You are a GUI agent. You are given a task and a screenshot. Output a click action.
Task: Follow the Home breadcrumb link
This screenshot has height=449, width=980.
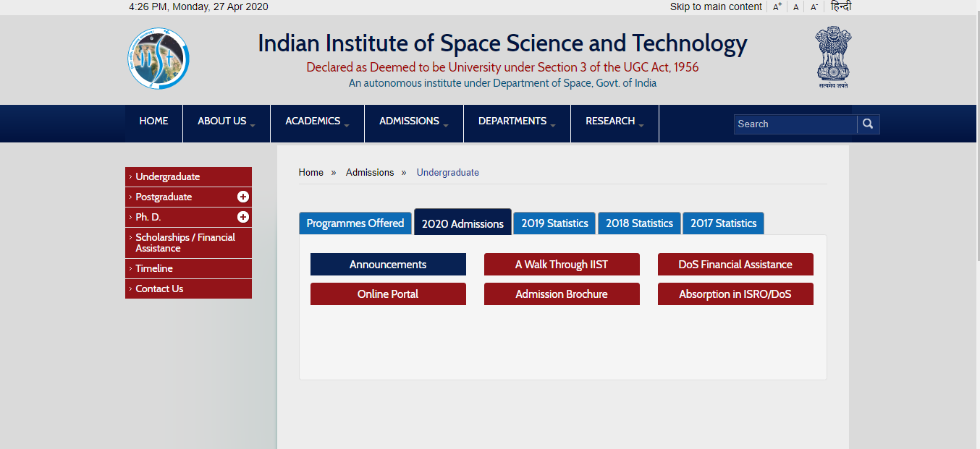click(x=311, y=172)
